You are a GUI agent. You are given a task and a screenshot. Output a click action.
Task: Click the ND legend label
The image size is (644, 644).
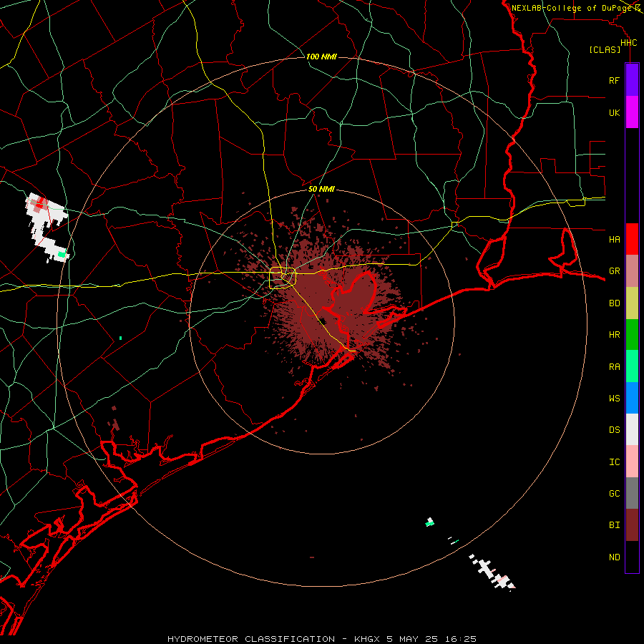point(614,557)
